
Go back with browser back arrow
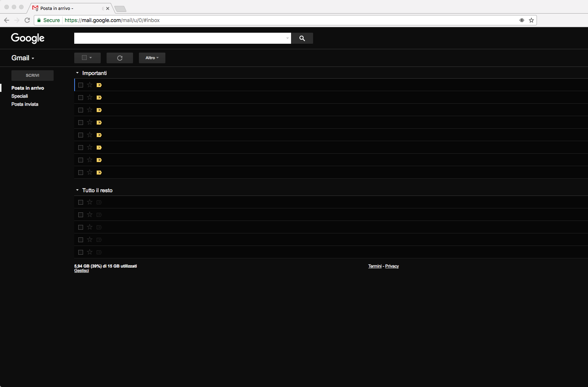(x=7, y=20)
